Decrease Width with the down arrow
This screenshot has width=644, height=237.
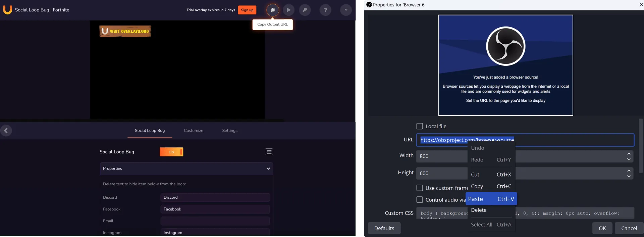point(629,159)
